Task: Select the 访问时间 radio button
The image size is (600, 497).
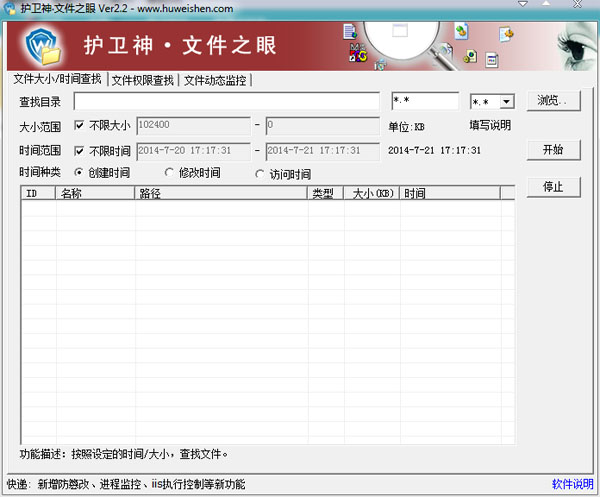Action: [259, 174]
